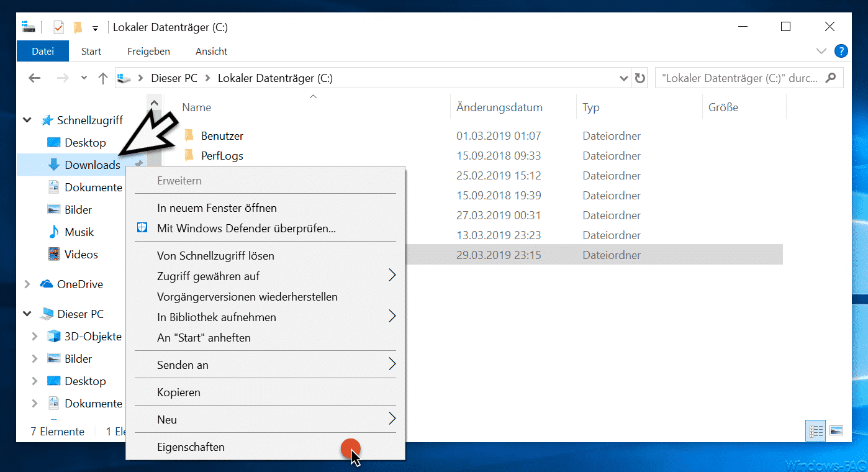This screenshot has height=472, width=868.
Task: Click the date 27.03.2019 00:31
Action: 499,215
